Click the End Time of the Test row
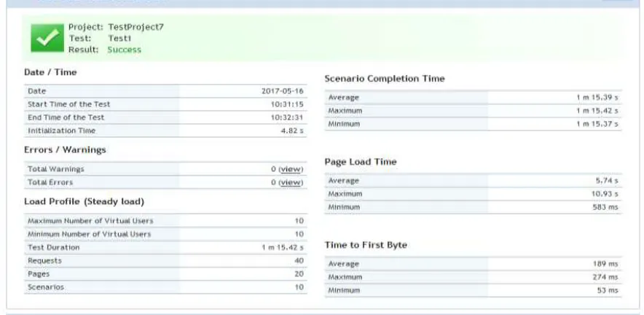This screenshot has height=315, width=644. tap(165, 117)
